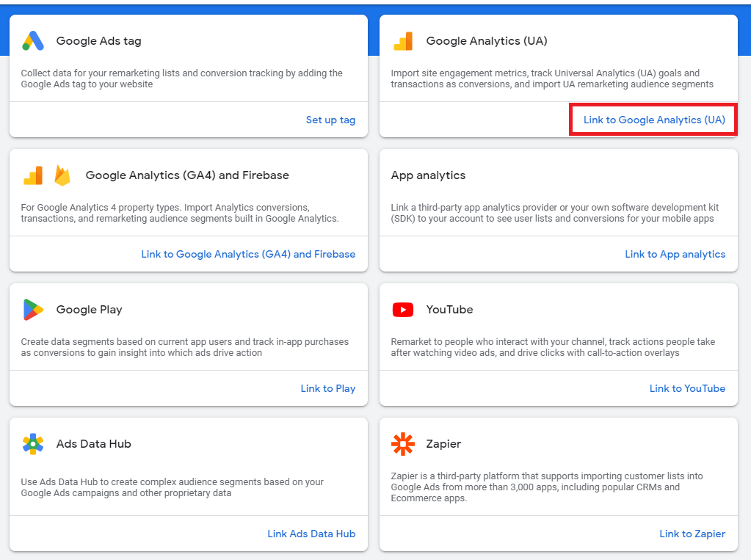Click the text starting 'Collect data for your remarketing lists'

(x=182, y=79)
